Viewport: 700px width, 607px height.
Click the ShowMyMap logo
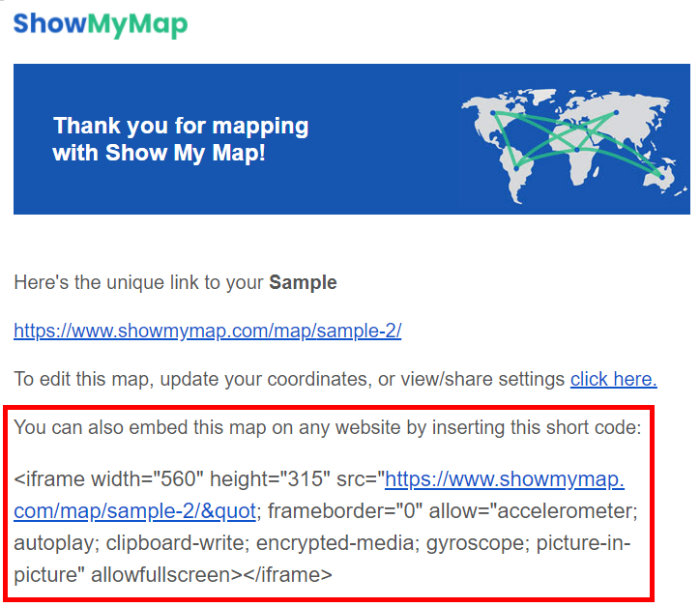click(x=101, y=25)
